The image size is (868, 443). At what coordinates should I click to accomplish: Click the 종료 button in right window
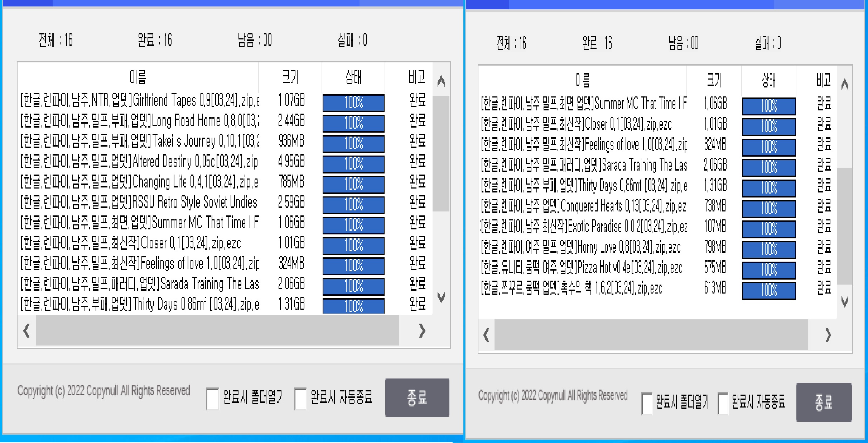coord(824,401)
